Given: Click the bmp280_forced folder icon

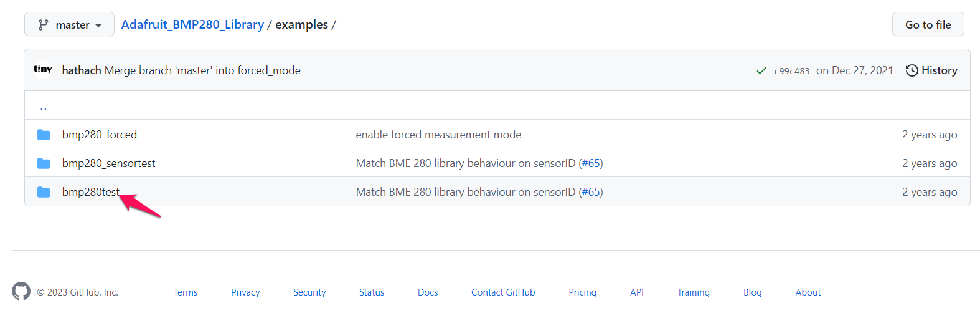Looking at the screenshot, I should point(44,135).
